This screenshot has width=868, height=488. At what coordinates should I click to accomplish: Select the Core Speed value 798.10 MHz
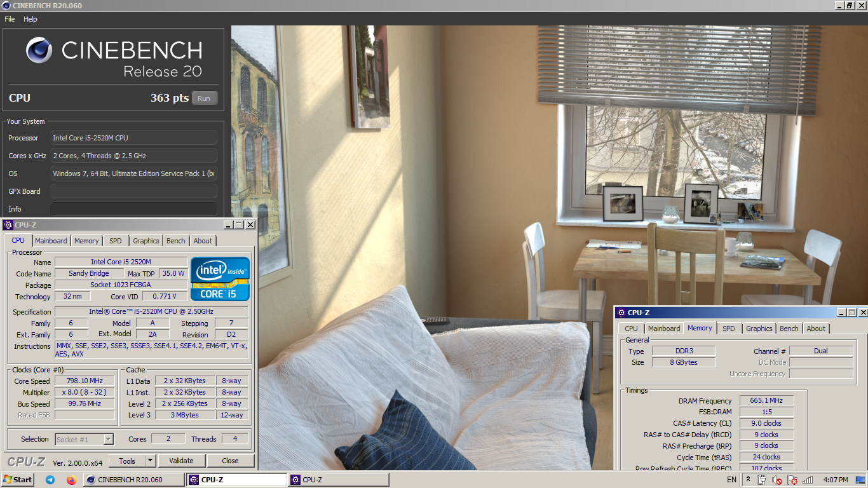coord(85,381)
